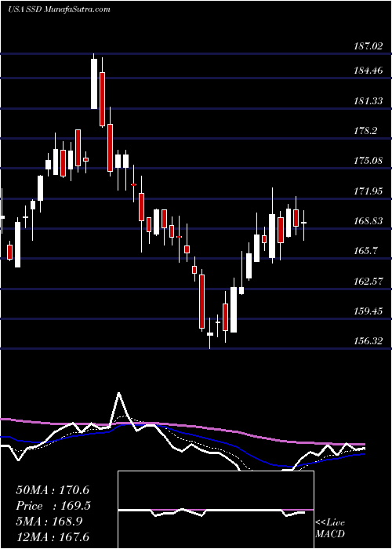Click the 184.46 price level label
The height and width of the screenshot is (549, 392).
point(368,71)
